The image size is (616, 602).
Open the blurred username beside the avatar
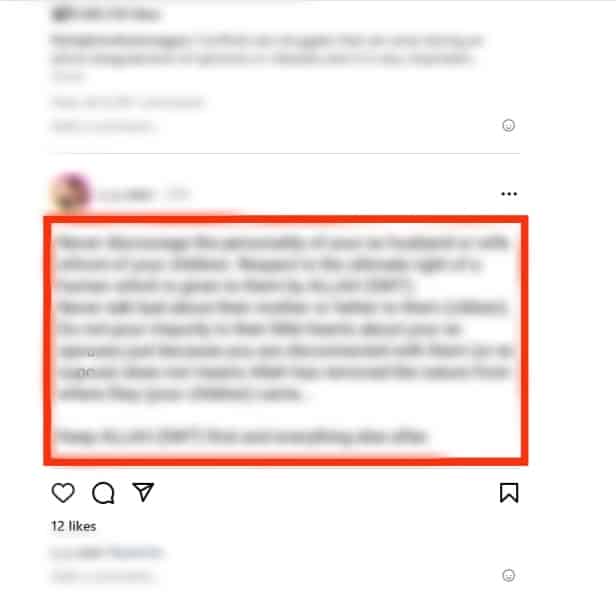point(125,194)
